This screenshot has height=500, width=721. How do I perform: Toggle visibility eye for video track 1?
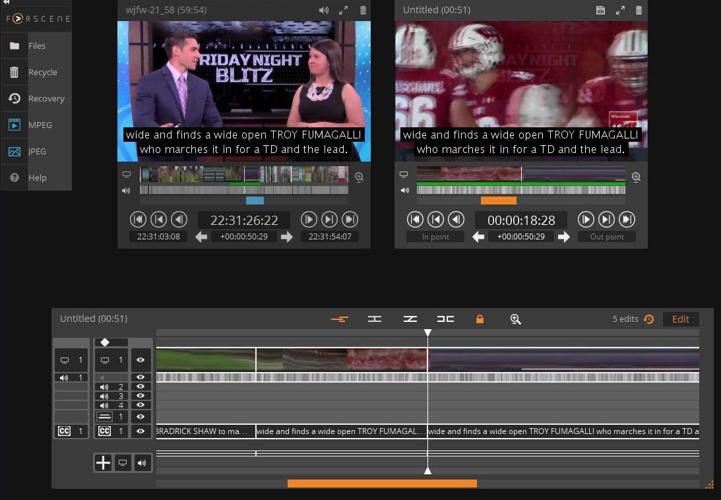pos(140,360)
